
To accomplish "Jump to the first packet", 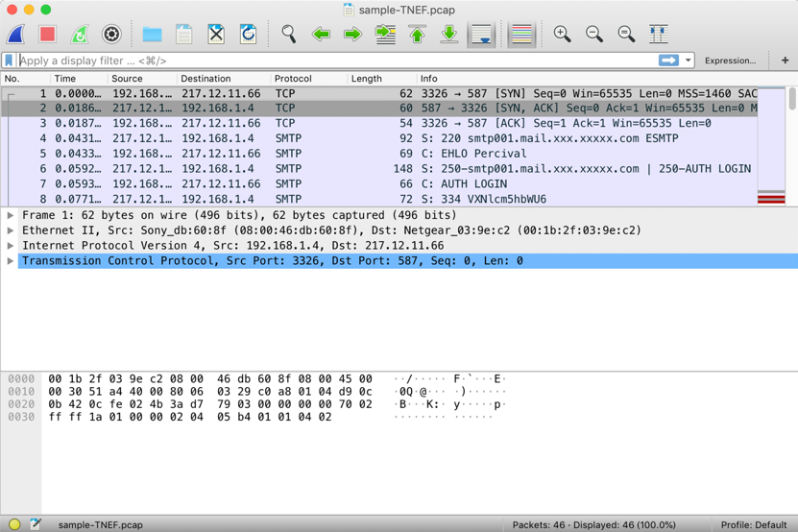I will pyautogui.click(x=418, y=35).
